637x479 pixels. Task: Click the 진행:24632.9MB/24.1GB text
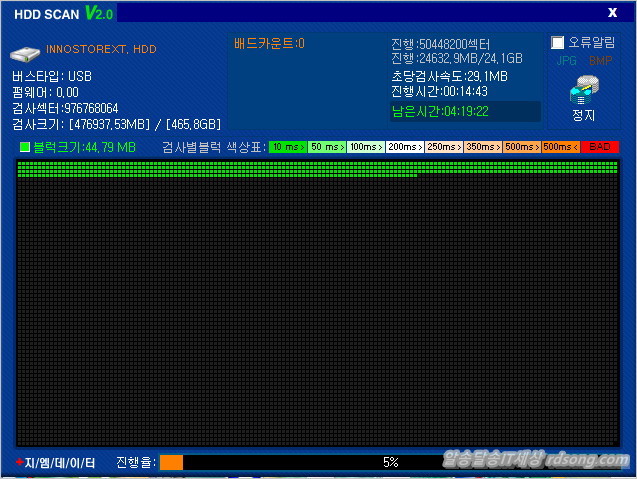457,59
